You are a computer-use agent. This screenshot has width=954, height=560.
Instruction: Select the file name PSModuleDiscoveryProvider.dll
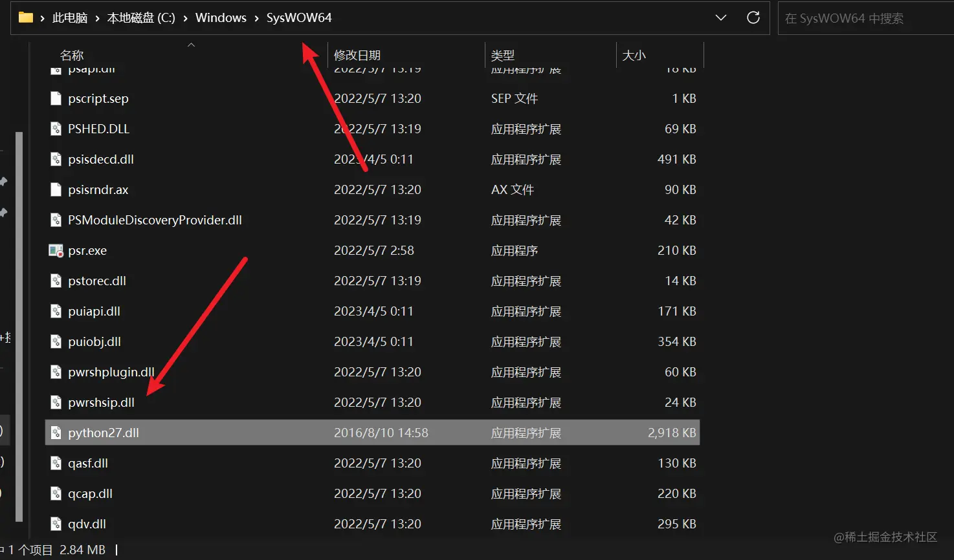(x=155, y=220)
